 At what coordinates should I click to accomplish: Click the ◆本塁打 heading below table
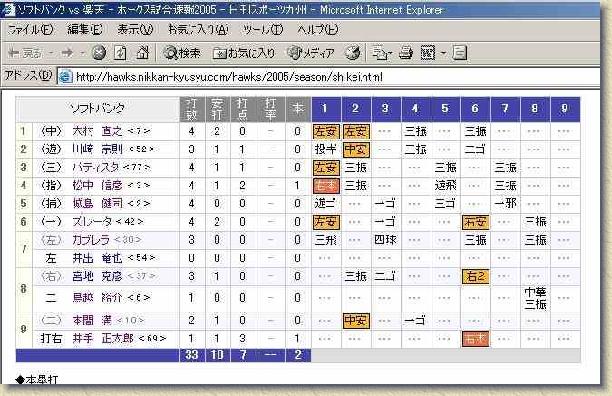[x=37, y=379]
